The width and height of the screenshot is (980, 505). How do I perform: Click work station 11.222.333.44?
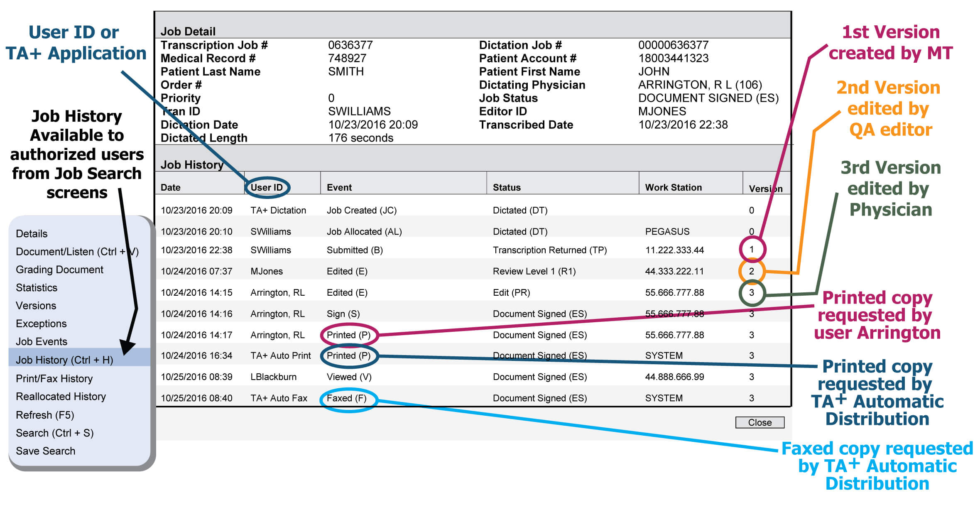pyautogui.click(x=674, y=250)
